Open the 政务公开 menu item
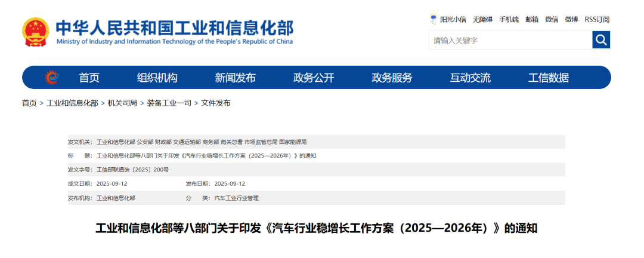644x258 pixels. pos(314,78)
